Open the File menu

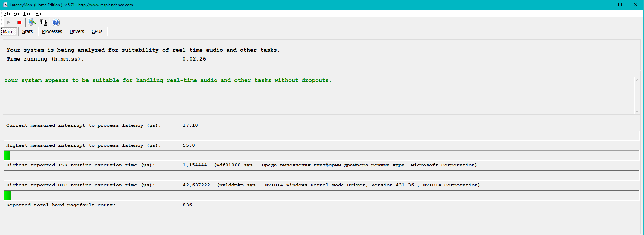click(x=7, y=14)
